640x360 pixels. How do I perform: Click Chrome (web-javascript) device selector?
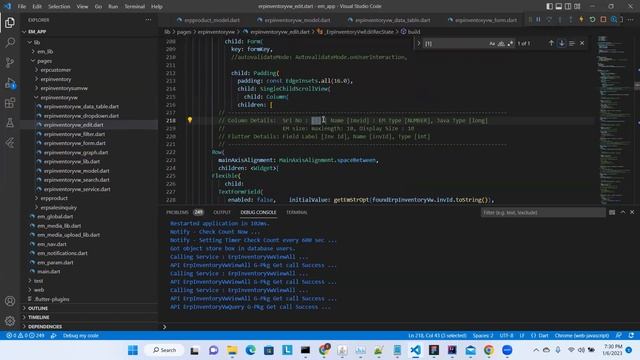pos(582,336)
